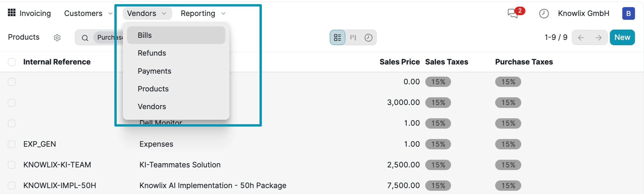Open the Knowlix GmbH company switcher

coord(584,14)
